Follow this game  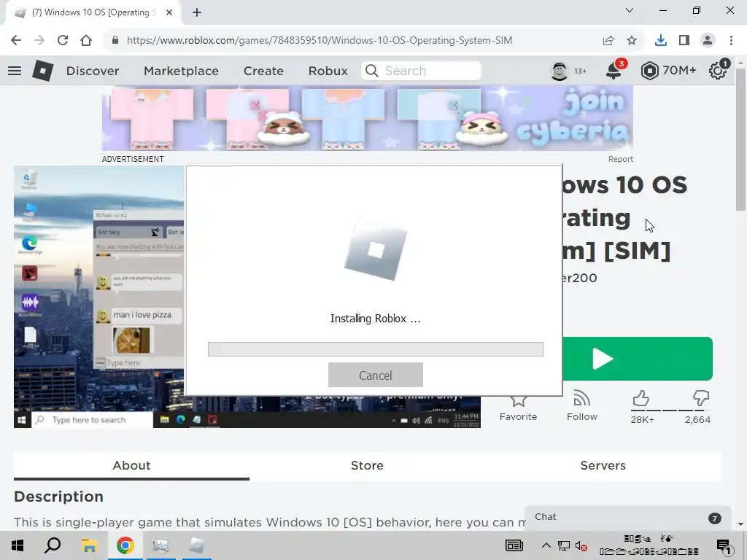pos(581,406)
